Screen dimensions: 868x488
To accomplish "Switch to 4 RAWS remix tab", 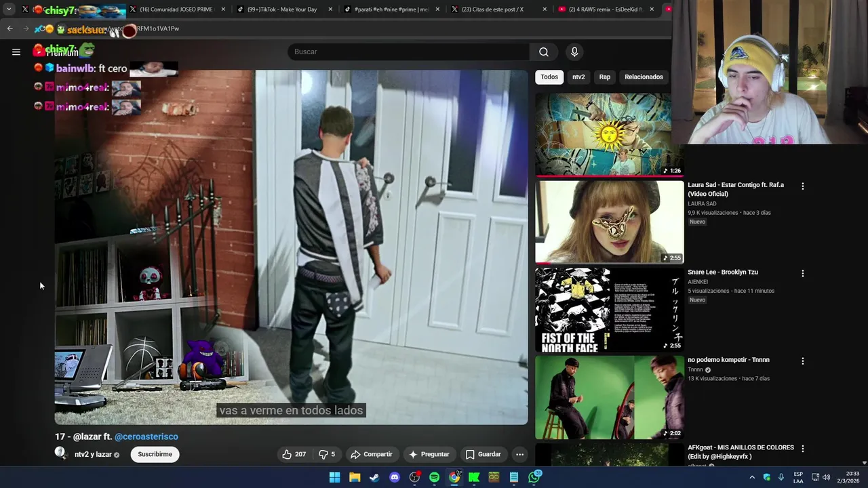I will (606, 9).
